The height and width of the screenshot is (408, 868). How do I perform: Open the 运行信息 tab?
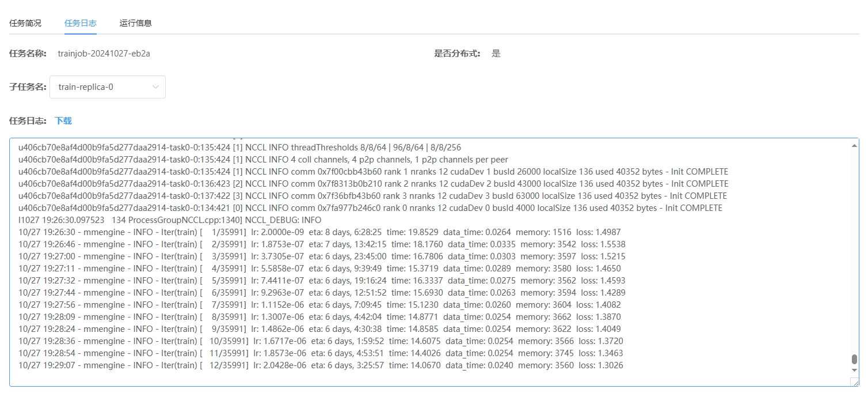pyautogui.click(x=136, y=23)
